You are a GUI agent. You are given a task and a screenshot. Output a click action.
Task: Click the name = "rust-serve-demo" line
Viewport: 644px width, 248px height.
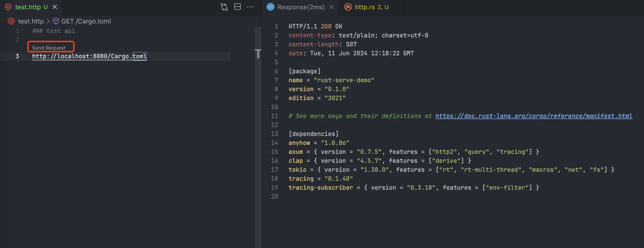[331, 80]
